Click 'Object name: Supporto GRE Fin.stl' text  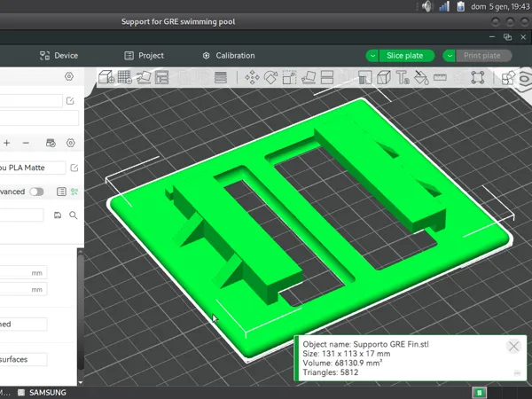click(365, 344)
